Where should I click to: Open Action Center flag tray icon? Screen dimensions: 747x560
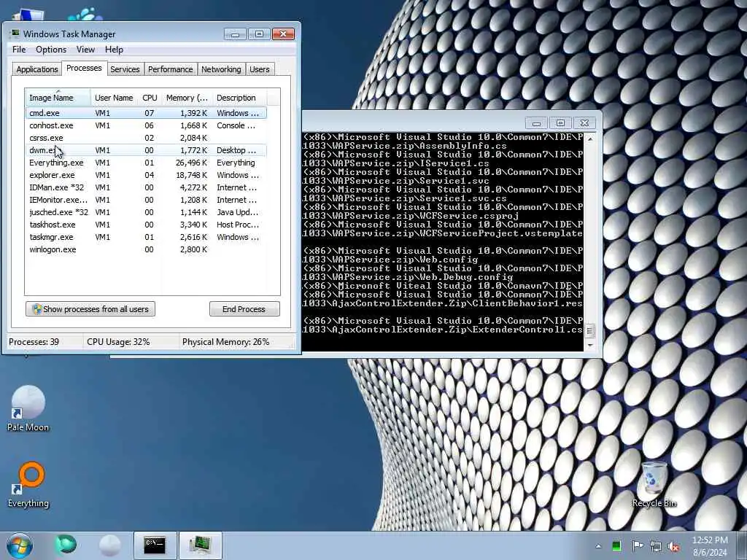(x=637, y=546)
